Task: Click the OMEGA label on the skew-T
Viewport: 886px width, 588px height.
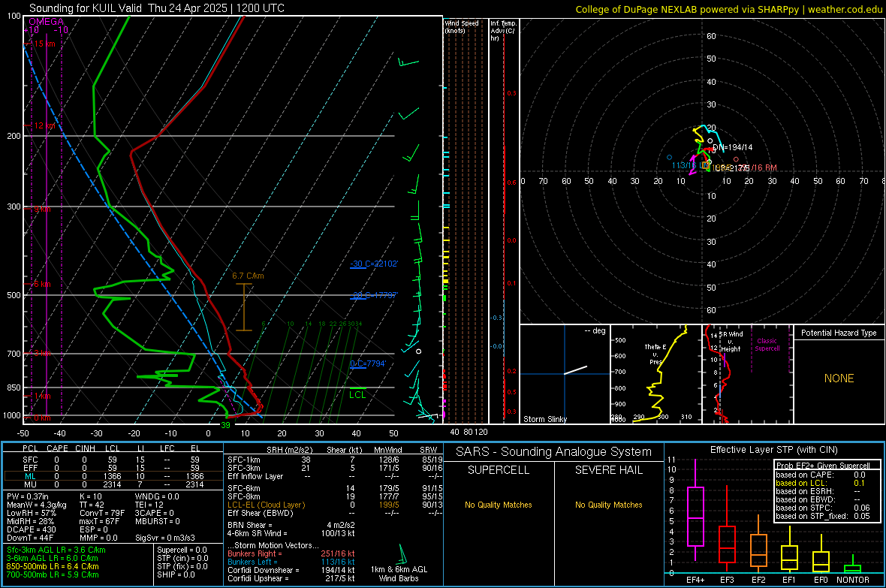Action: click(46, 22)
